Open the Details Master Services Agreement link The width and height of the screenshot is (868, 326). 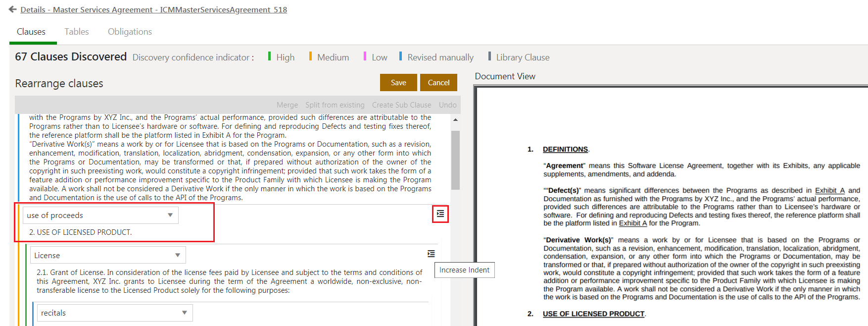pyautogui.click(x=153, y=9)
